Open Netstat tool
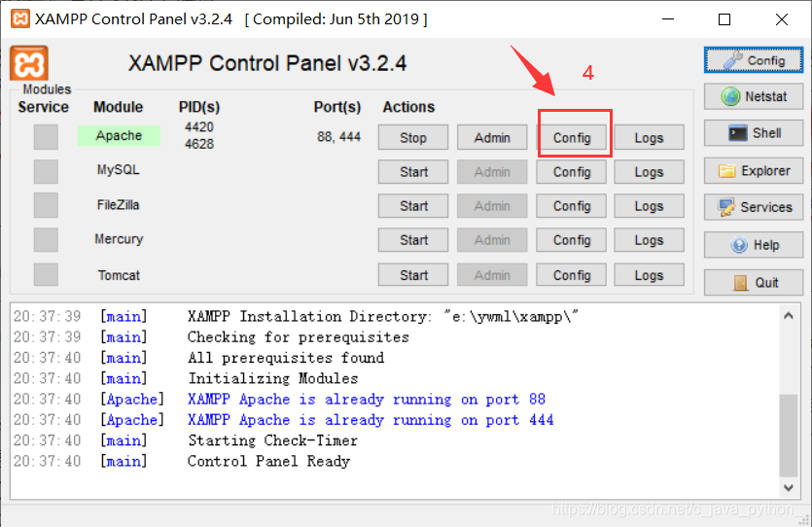Screen dimensions: 812x527 [x=754, y=96]
